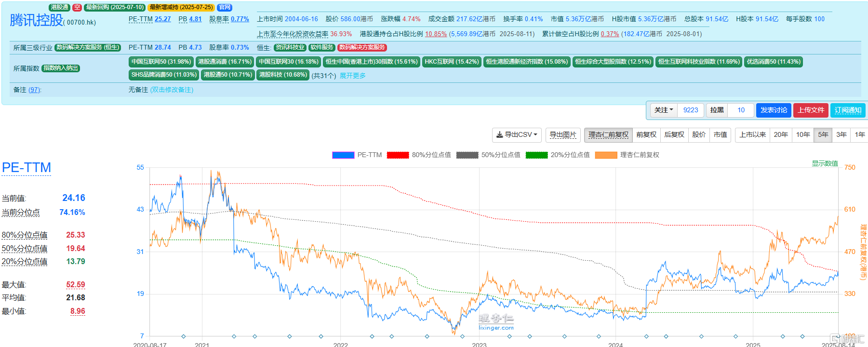Click the 港股通 badge

[x=60, y=8]
